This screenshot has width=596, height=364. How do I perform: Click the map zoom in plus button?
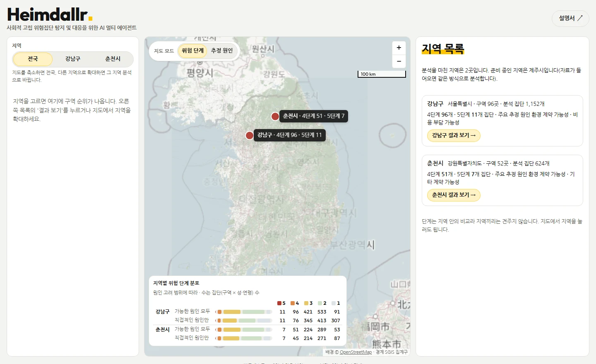399,48
